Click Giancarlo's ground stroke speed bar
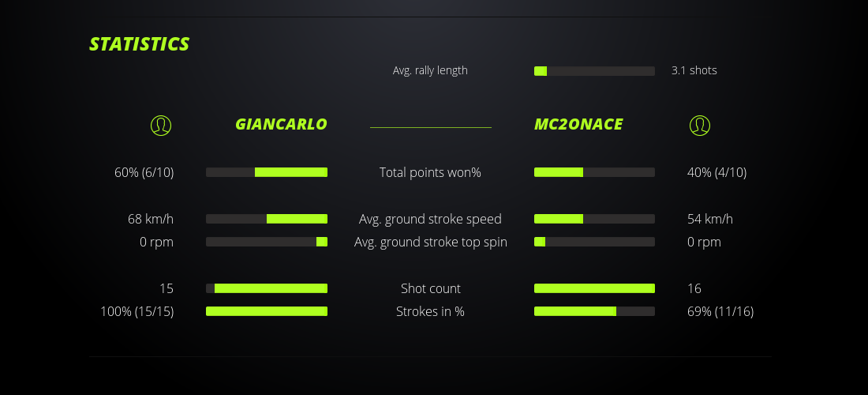868x395 pixels. [x=267, y=219]
